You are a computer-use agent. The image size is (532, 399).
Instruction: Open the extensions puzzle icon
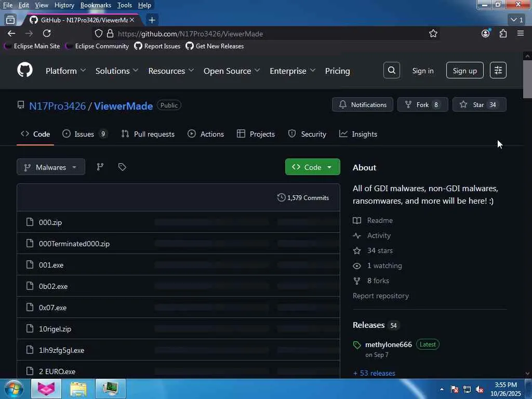point(503,33)
